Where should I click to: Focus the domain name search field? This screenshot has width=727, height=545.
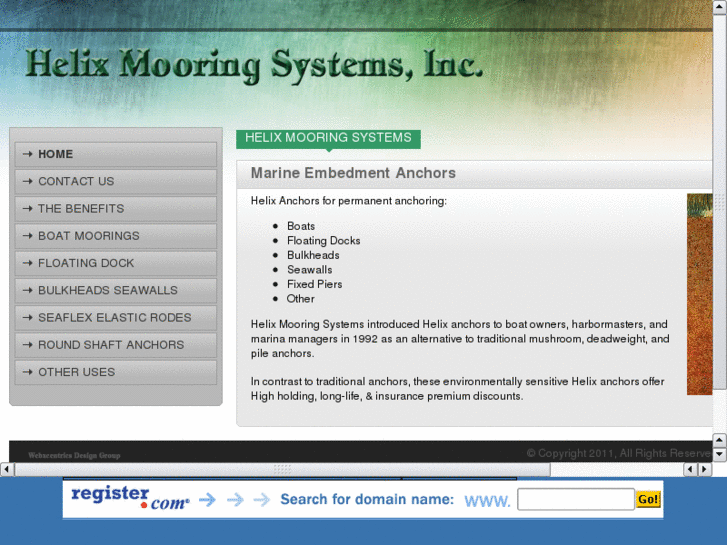(x=576, y=500)
